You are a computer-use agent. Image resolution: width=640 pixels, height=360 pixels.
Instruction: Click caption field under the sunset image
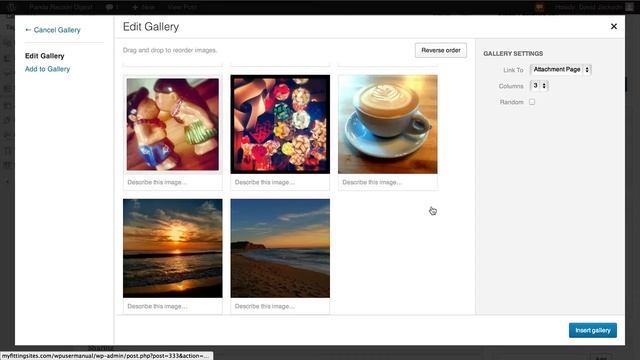(x=173, y=306)
